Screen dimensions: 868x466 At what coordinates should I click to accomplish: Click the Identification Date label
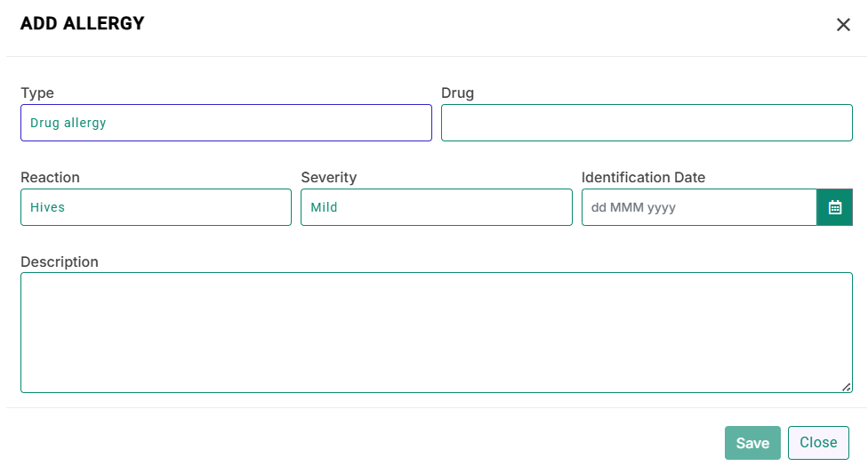click(643, 178)
